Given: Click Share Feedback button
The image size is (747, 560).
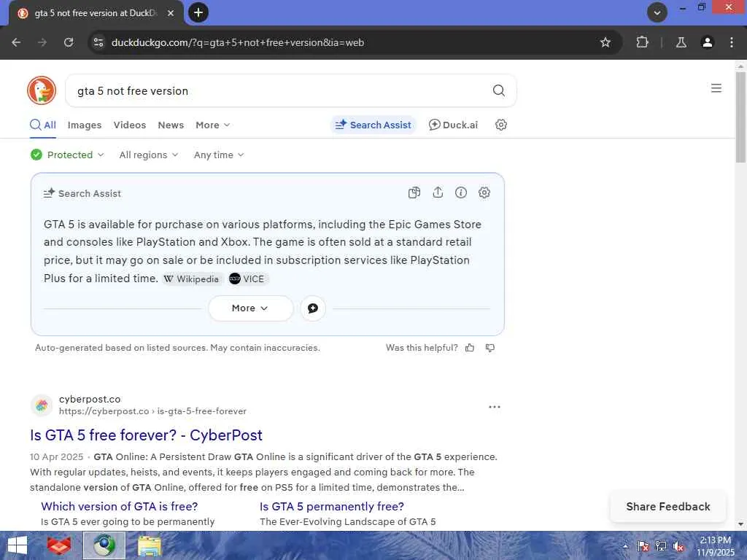Looking at the screenshot, I should [668, 506].
